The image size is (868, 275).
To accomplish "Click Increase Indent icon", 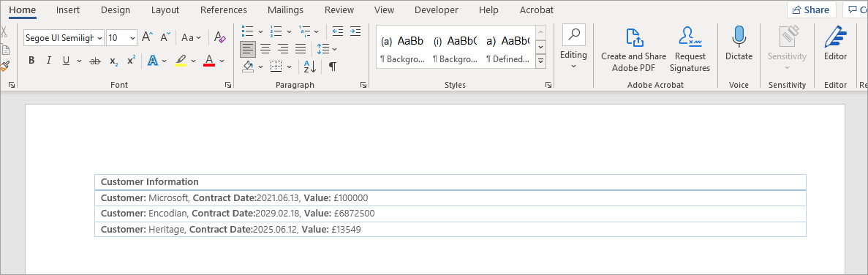I will tap(355, 31).
